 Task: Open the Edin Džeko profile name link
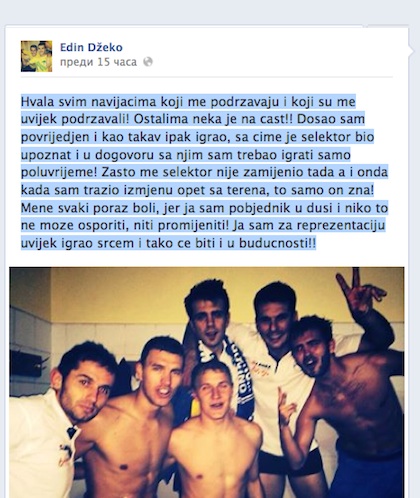tap(91, 47)
